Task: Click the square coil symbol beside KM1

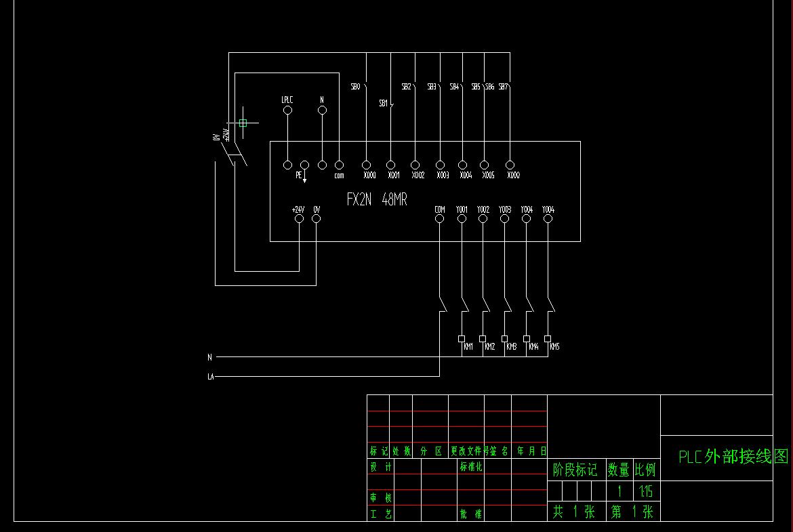Action: (462, 339)
